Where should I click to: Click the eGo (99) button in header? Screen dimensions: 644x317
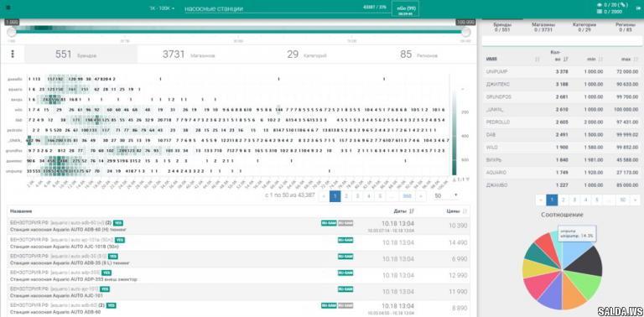405,9
